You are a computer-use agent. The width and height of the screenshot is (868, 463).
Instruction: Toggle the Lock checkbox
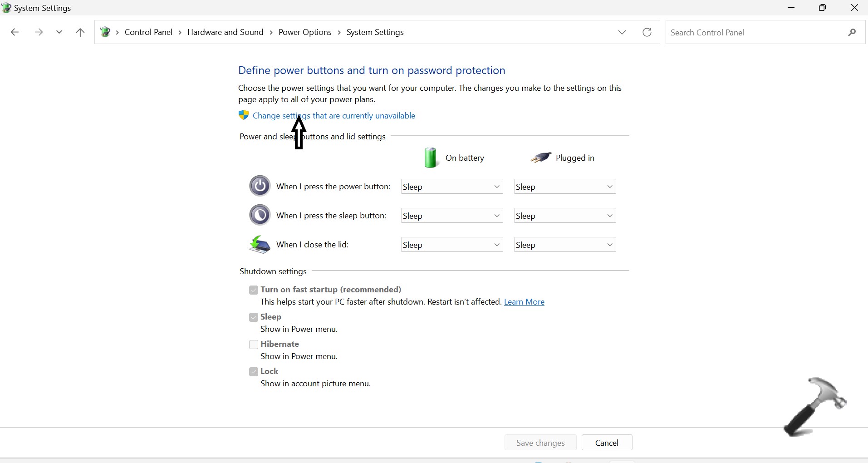click(254, 372)
